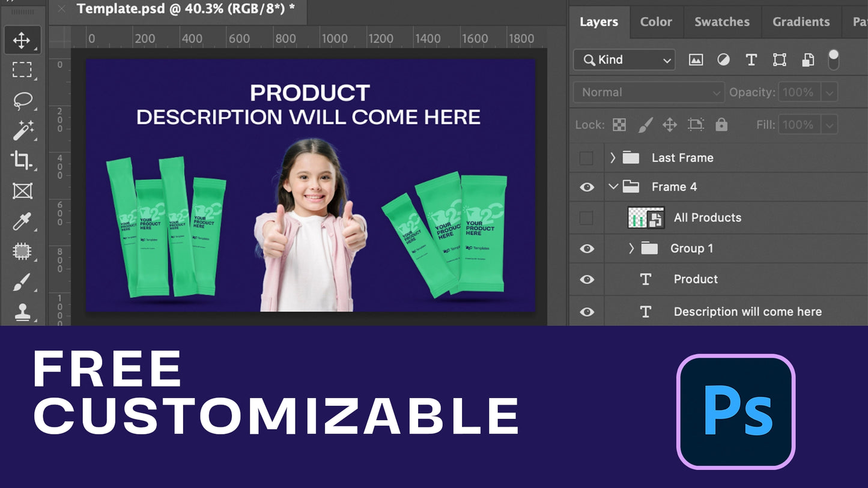Filter layers by type layers icon
The height and width of the screenshot is (488, 868).
[x=751, y=59]
